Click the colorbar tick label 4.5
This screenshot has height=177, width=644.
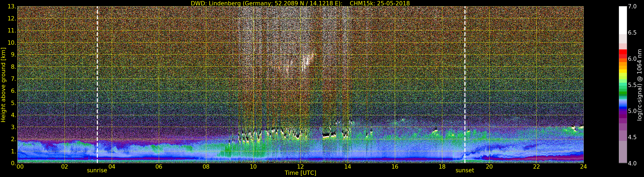click(632, 137)
